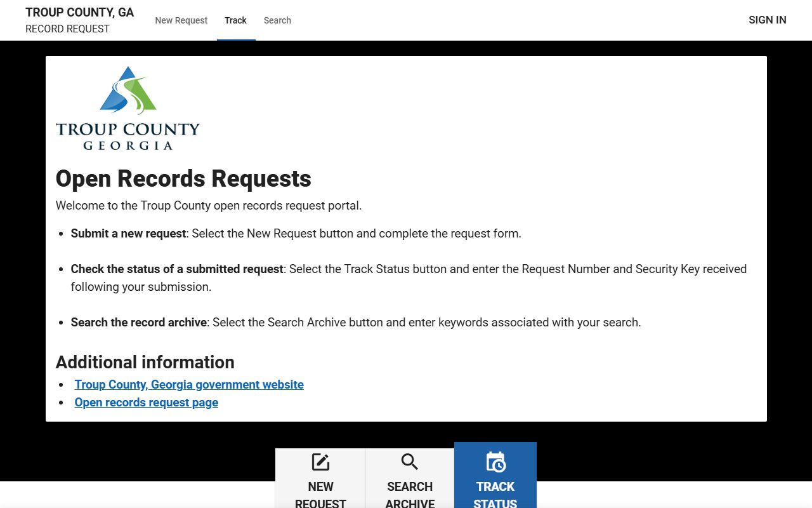Click the Track Status calendar clock icon

pos(495,462)
